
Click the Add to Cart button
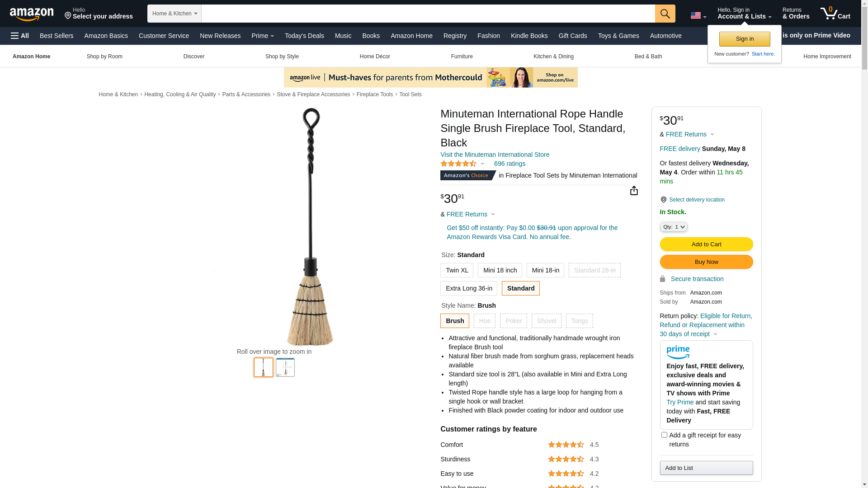(706, 244)
